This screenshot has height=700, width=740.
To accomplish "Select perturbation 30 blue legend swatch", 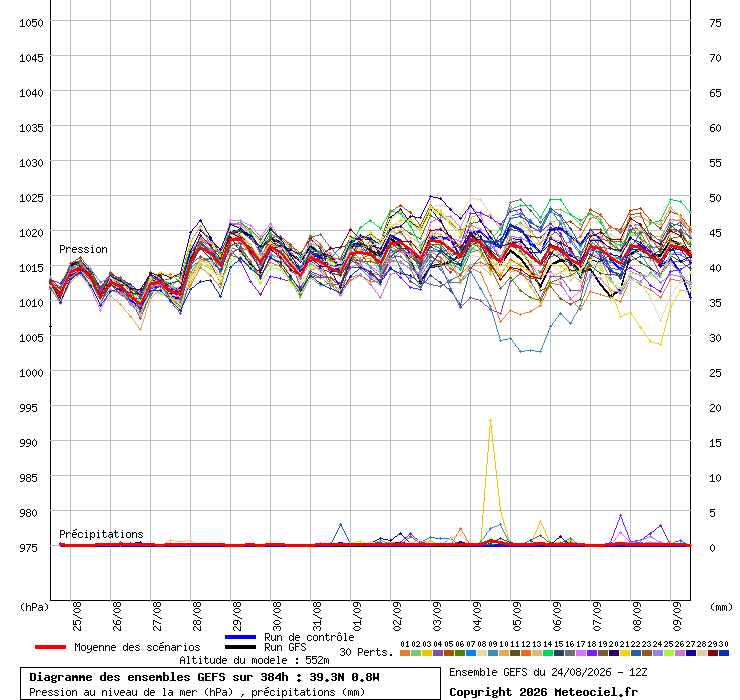I will (x=723, y=653).
